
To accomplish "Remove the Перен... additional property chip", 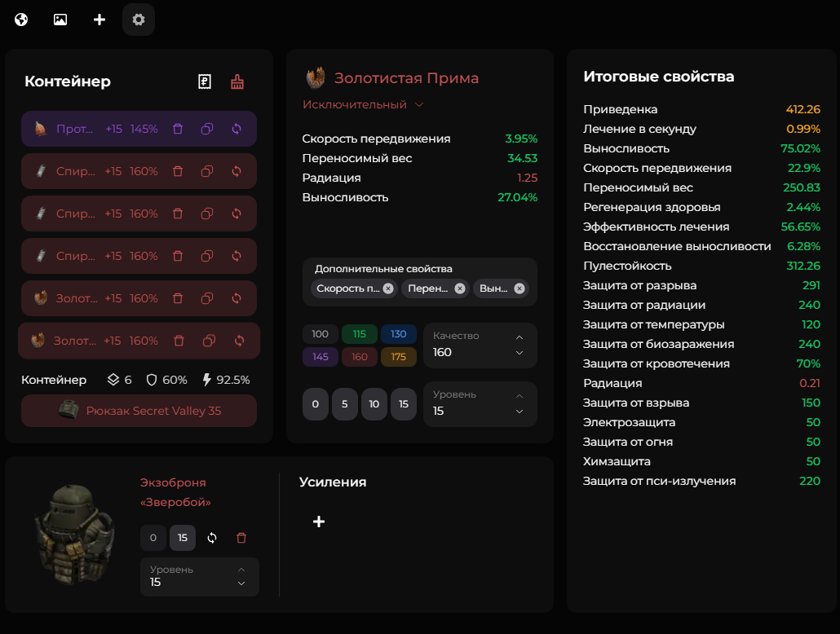I will pyautogui.click(x=460, y=288).
